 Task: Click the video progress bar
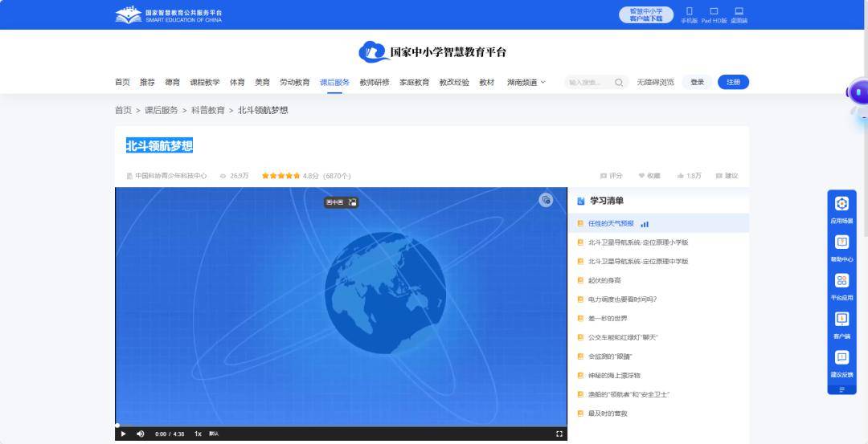341,426
